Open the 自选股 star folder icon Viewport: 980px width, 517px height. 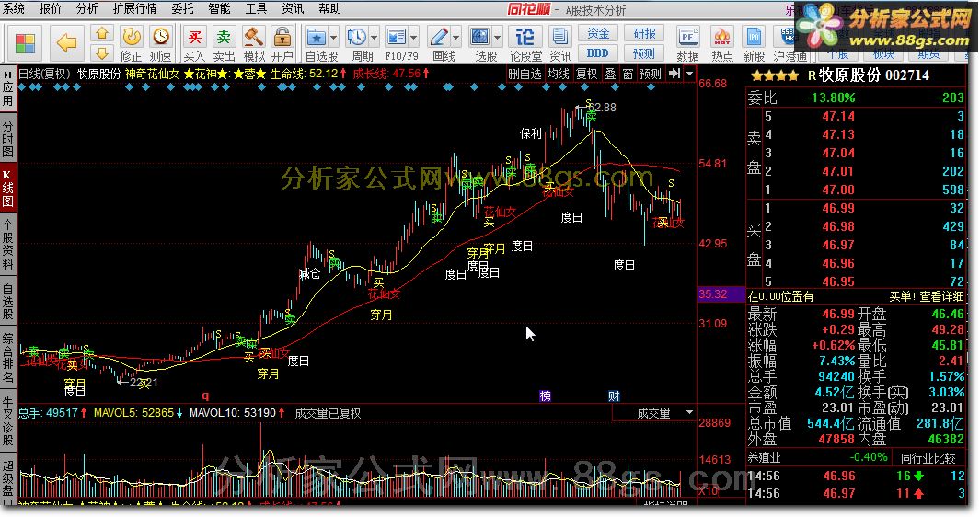(x=317, y=38)
